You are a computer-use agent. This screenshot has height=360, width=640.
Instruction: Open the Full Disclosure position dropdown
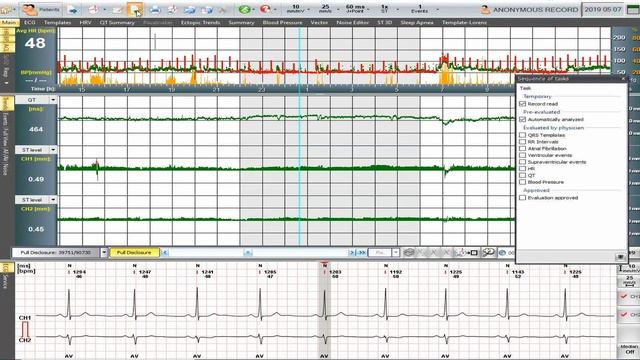coord(104,253)
